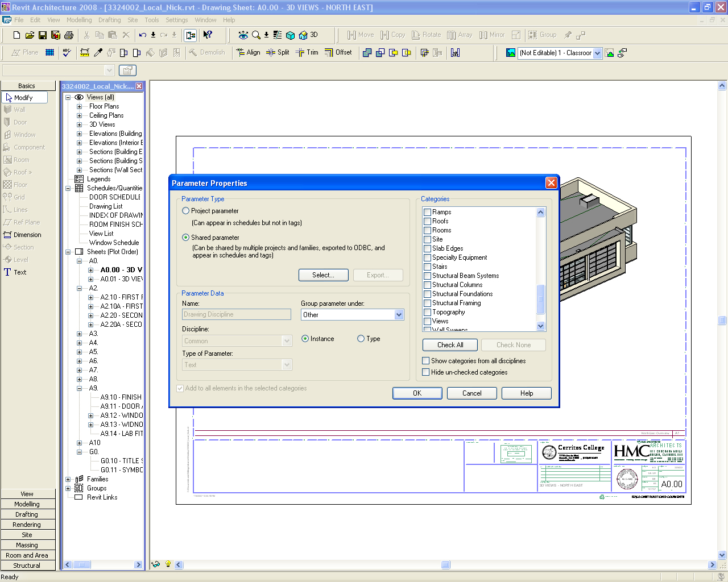Check Show categories from all disciplines
728x582 pixels.
click(425, 361)
